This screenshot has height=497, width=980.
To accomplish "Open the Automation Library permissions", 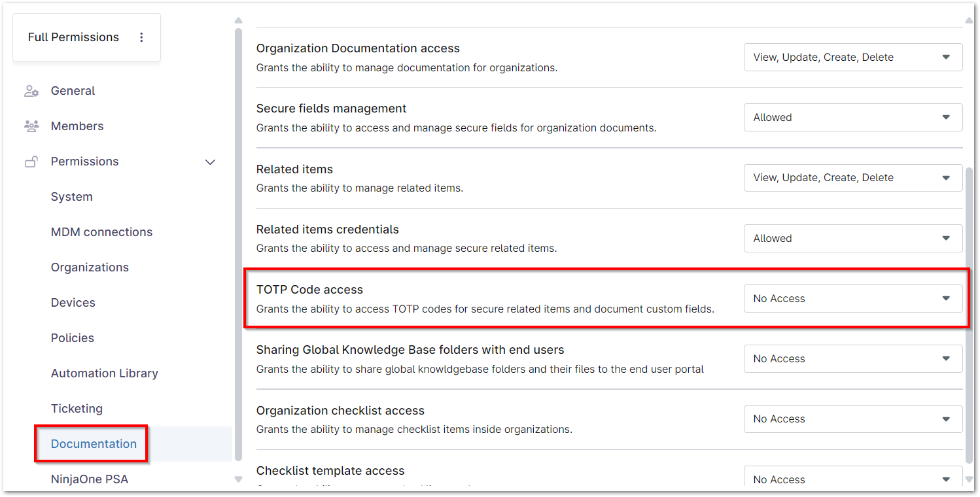I will tap(104, 373).
